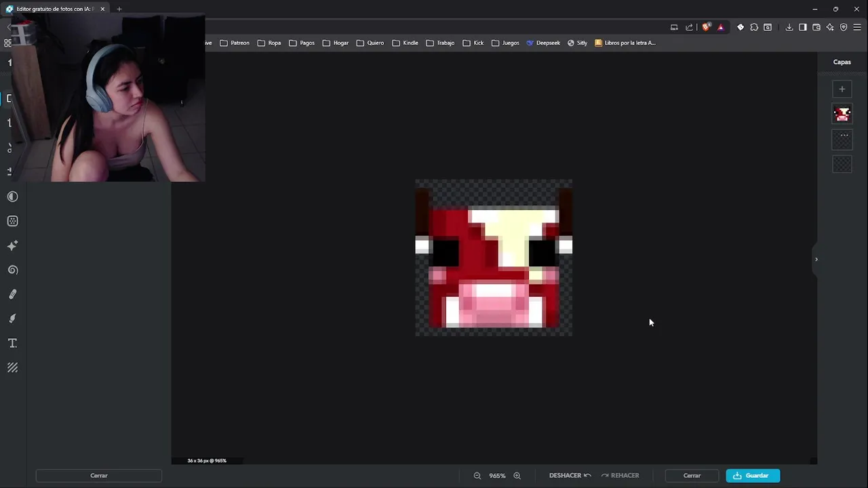Open the dotted filter effect tool
This screenshot has height=488, width=868.
tap(12, 221)
